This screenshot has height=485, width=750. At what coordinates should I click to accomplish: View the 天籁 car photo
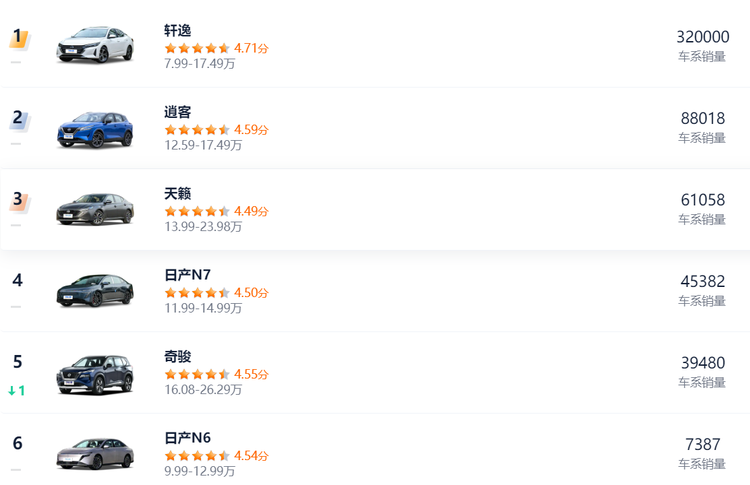(95, 208)
